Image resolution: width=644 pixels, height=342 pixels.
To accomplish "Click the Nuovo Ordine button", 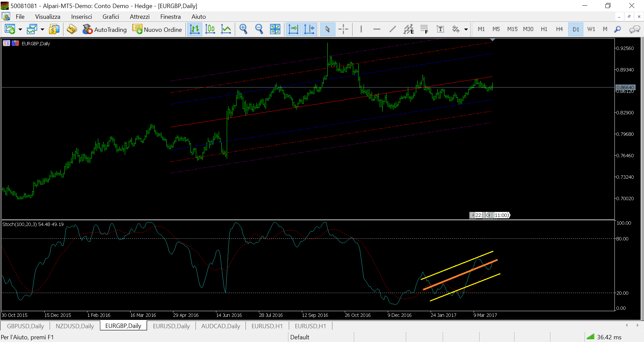I will pos(157,30).
